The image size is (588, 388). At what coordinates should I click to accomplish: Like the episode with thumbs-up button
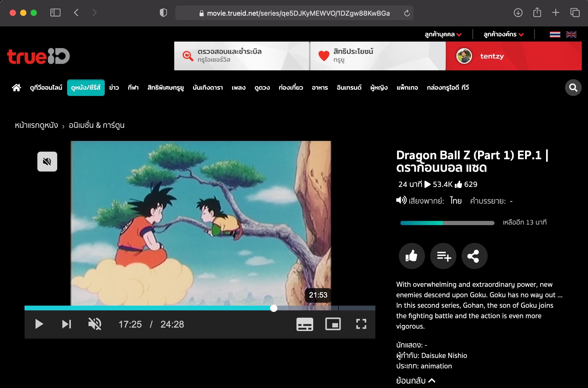412,256
